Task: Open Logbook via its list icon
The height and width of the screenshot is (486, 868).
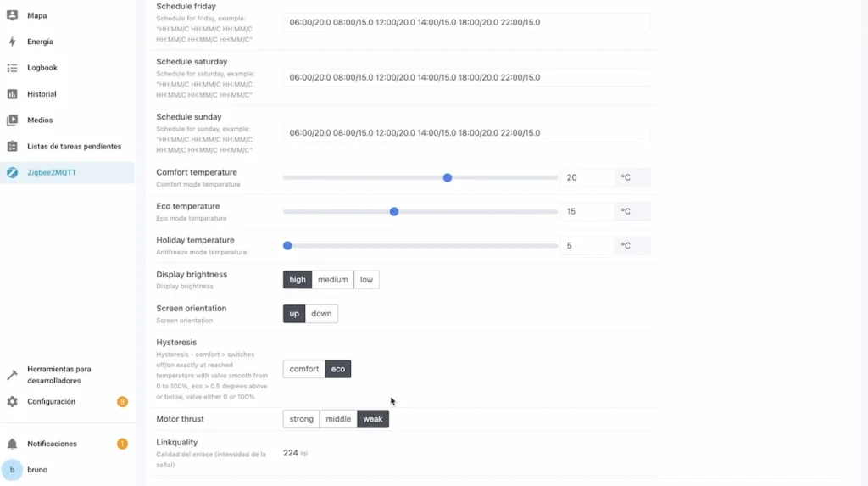Action: (x=12, y=68)
